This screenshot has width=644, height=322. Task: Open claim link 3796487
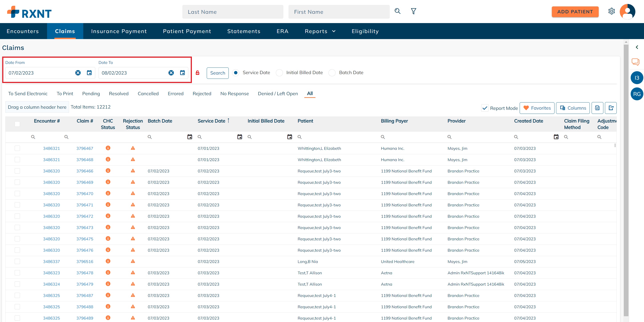[x=85, y=296]
